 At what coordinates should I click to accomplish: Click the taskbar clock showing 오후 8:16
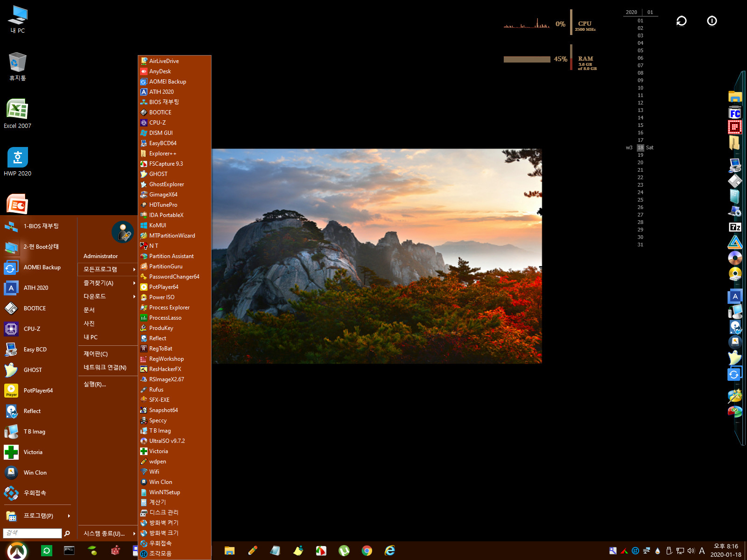point(726,551)
